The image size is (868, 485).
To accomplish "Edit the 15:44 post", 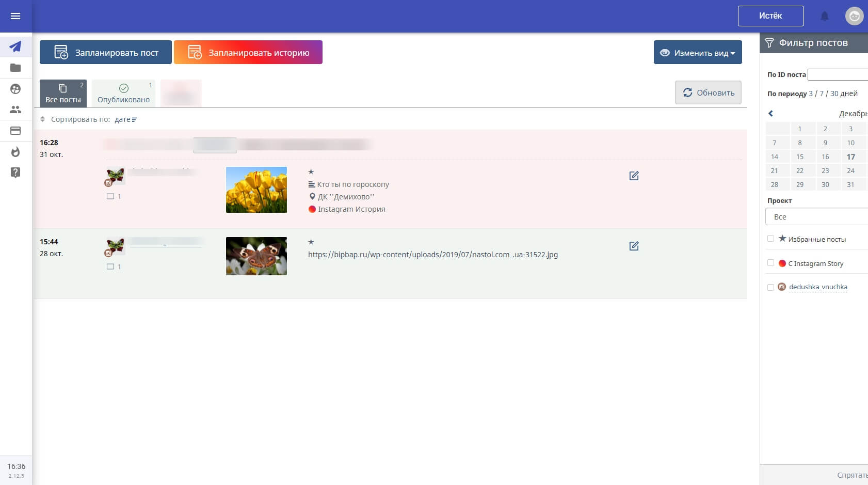I will pos(634,246).
